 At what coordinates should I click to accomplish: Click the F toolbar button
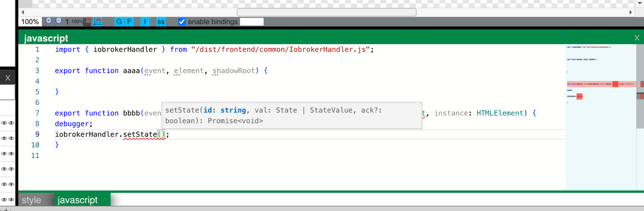[129, 22]
